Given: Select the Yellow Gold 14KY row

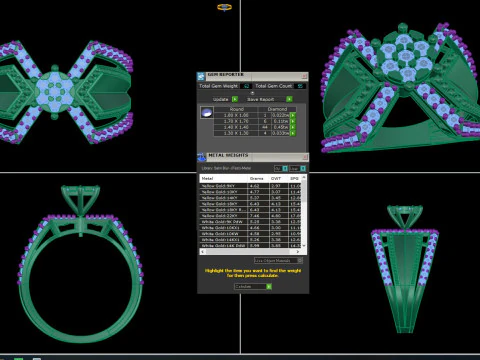Looking at the screenshot, I should click(250, 198).
